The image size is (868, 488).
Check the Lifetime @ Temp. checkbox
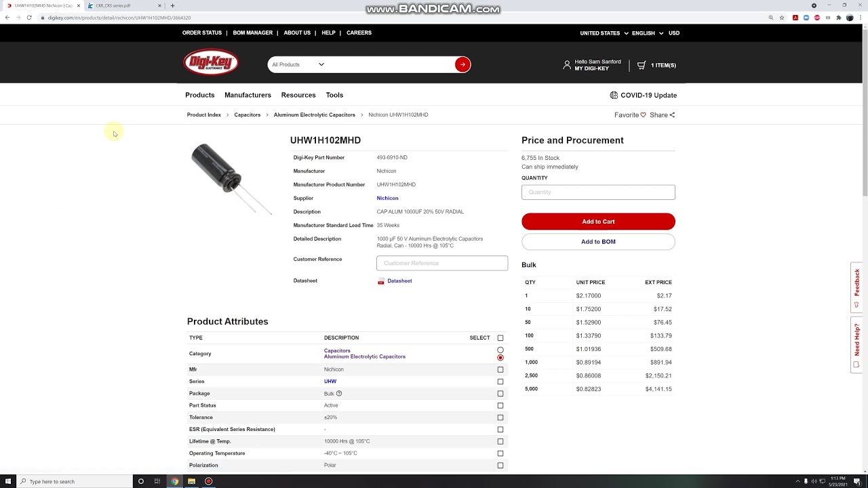click(x=500, y=441)
